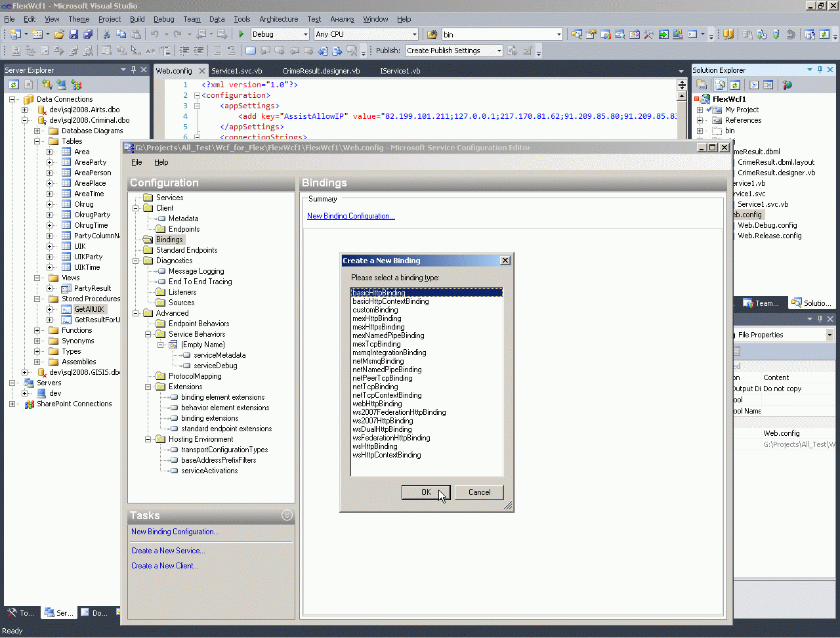
Task: Select the Standard Endpoints configuration node
Action: click(186, 250)
